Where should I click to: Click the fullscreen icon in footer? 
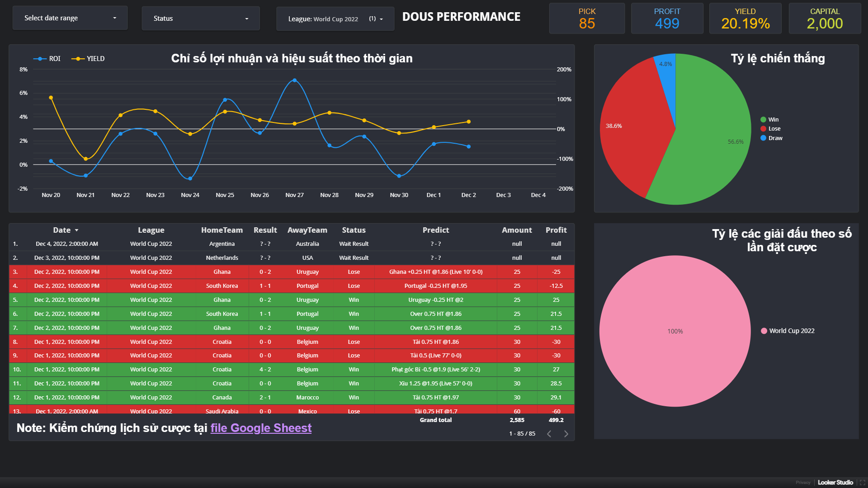(x=862, y=482)
